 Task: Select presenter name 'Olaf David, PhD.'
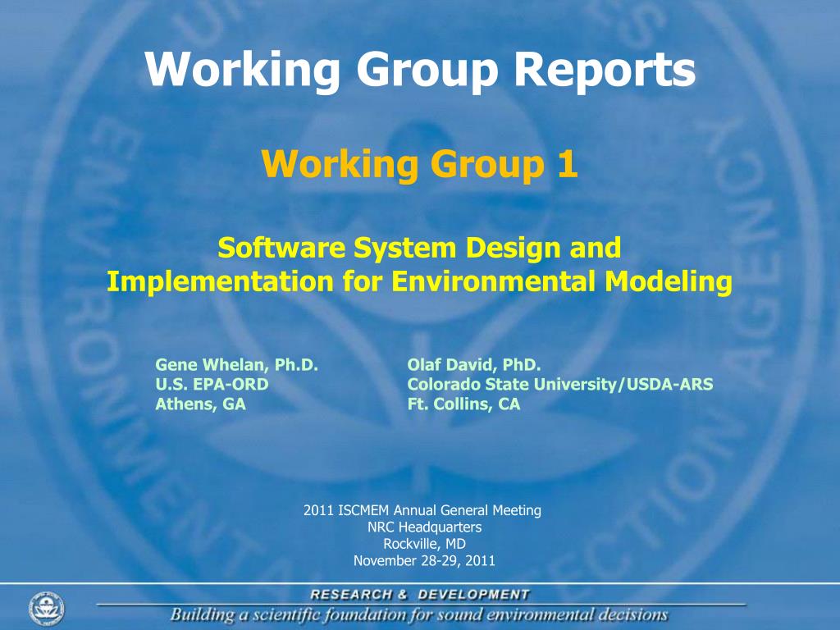tap(474, 365)
